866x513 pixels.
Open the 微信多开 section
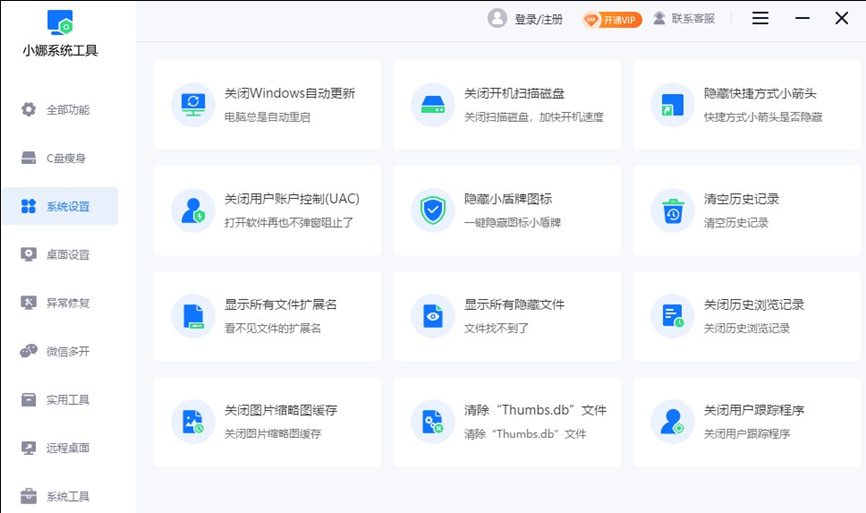coord(60,351)
